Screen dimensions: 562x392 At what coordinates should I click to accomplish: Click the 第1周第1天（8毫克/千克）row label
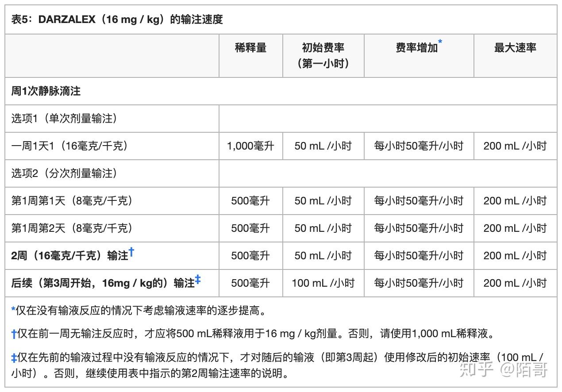coord(72,201)
